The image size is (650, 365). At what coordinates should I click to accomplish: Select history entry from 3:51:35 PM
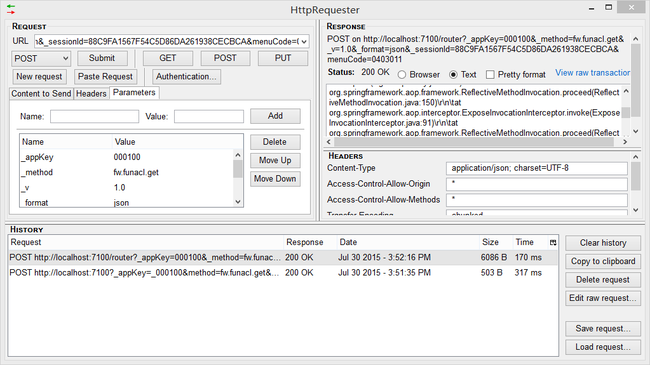[x=283, y=273]
